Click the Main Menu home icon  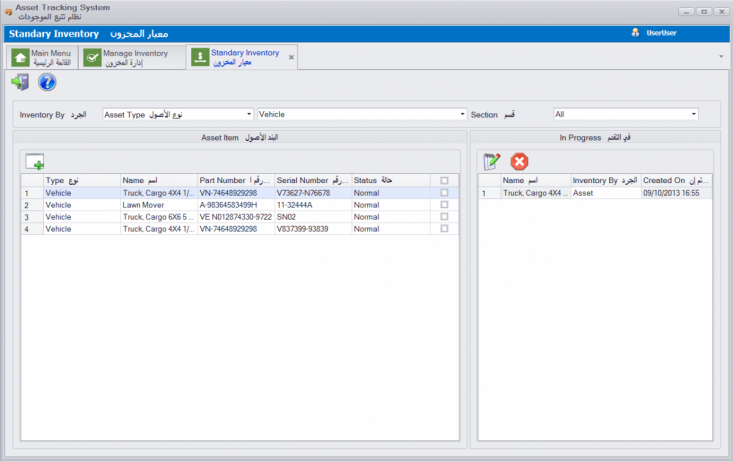coord(20,58)
